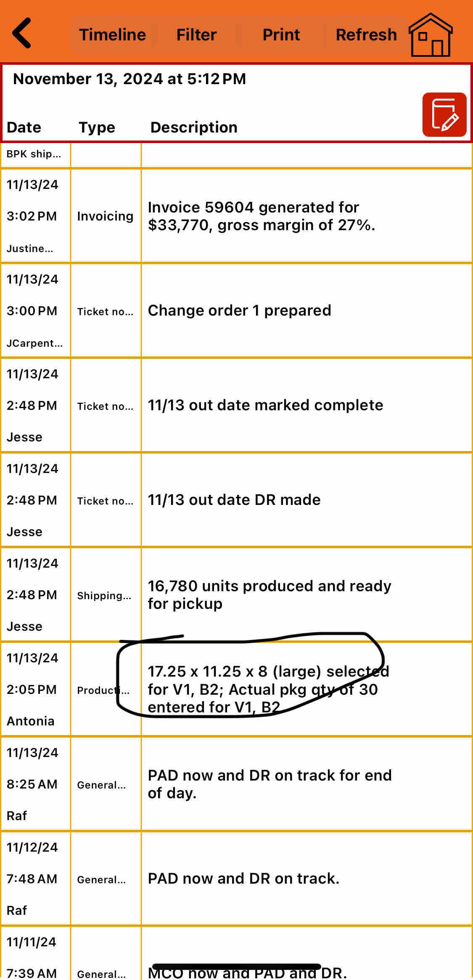Select the circled 17.25 x 11.25 x 8 entry
The height and width of the screenshot is (980, 473).
[268, 689]
